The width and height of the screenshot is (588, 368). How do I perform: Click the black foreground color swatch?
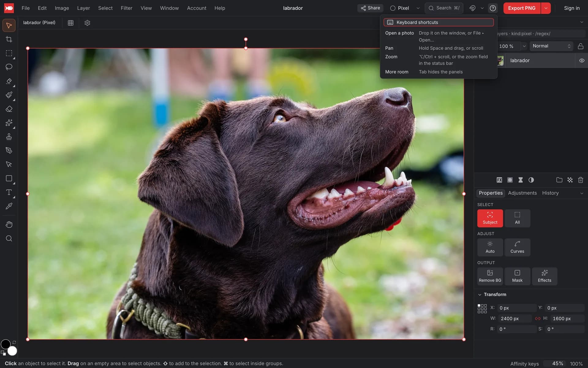pyautogui.click(x=6, y=344)
